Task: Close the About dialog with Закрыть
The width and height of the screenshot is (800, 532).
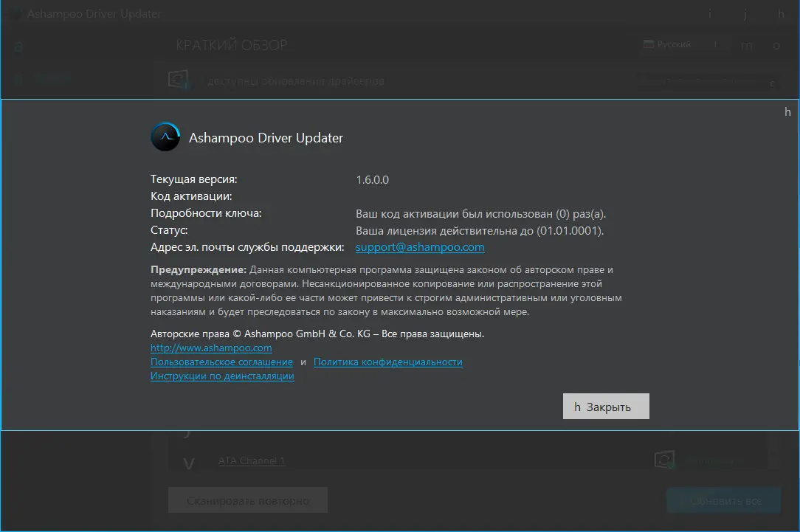Action: [605, 406]
